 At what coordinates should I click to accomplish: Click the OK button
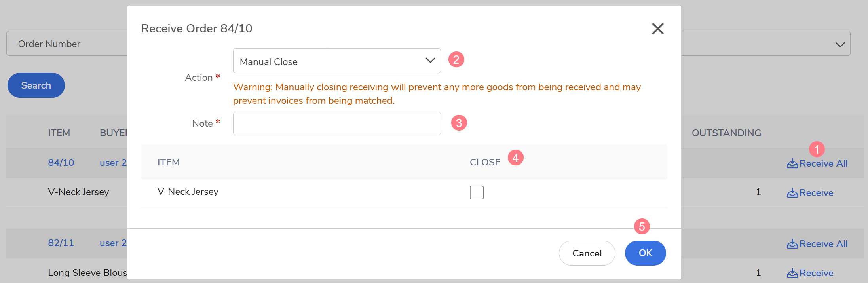tap(645, 253)
